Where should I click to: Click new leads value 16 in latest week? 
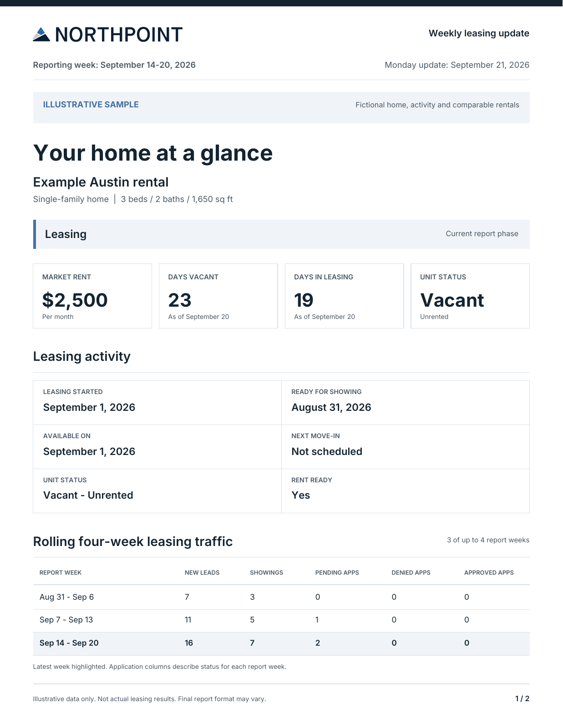tap(189, 643)
